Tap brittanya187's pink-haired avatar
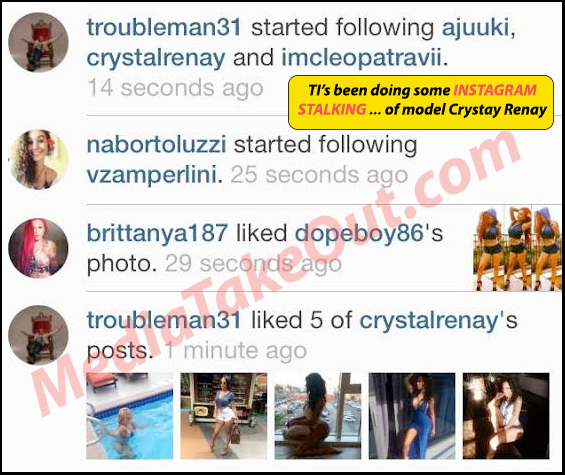This screenshot has width=565, height=475. (38, 248)
